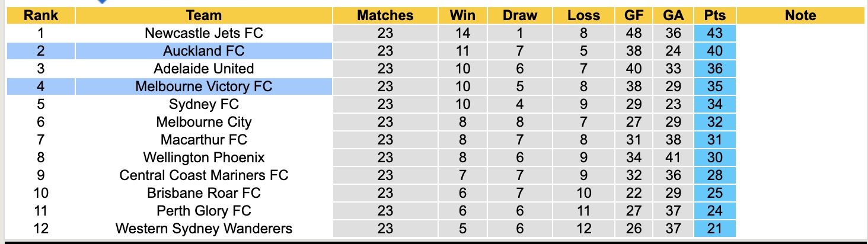The width and height of the screenshot is (868, 244).
Task: Click the Note column header
Action: click(800, 16)
